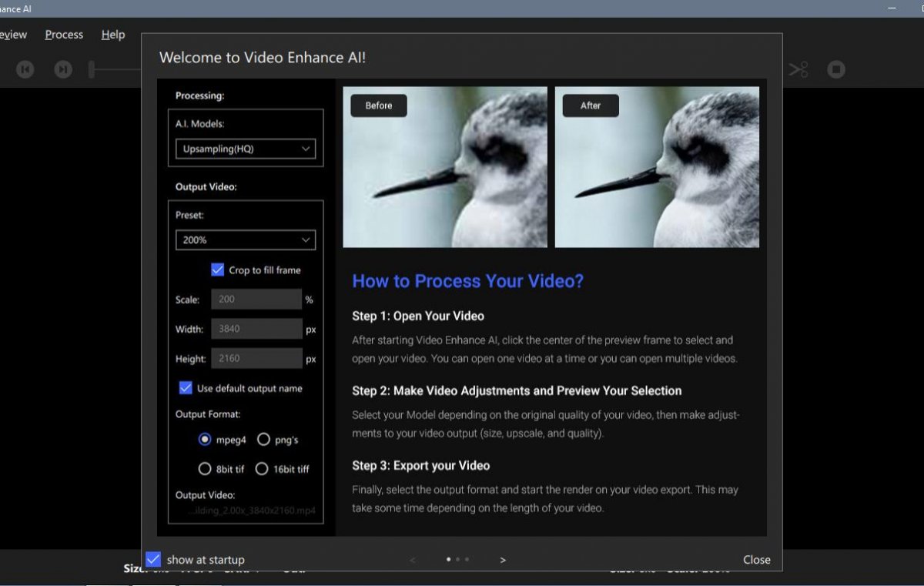The width and height of the screenshot is (924, 586).
Task: Click the scissors trim icon
Action: coord(798,69)
